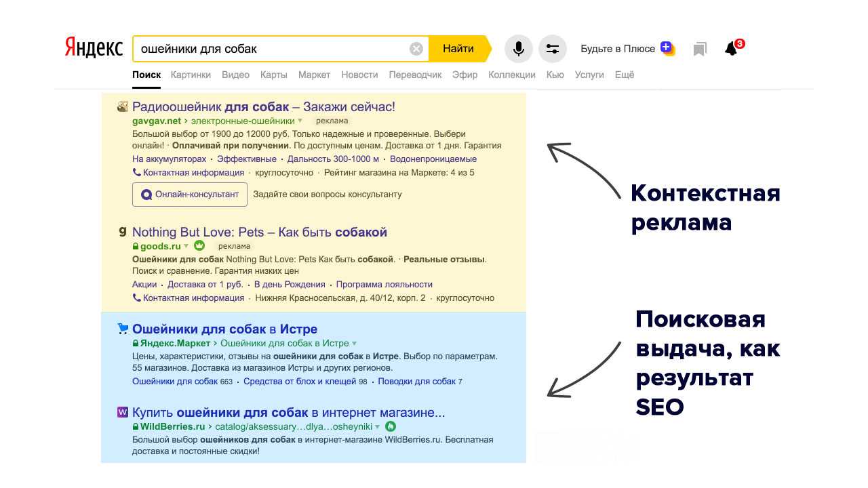Open the Акции sitelink
Viewport: 868px width, 488px height.
tap(144, 284)
